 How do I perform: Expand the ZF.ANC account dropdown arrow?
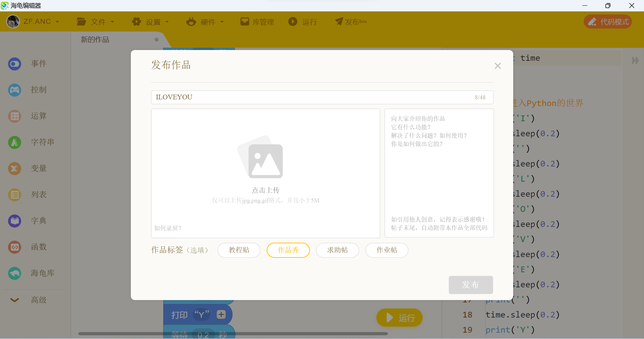(57, 22)
